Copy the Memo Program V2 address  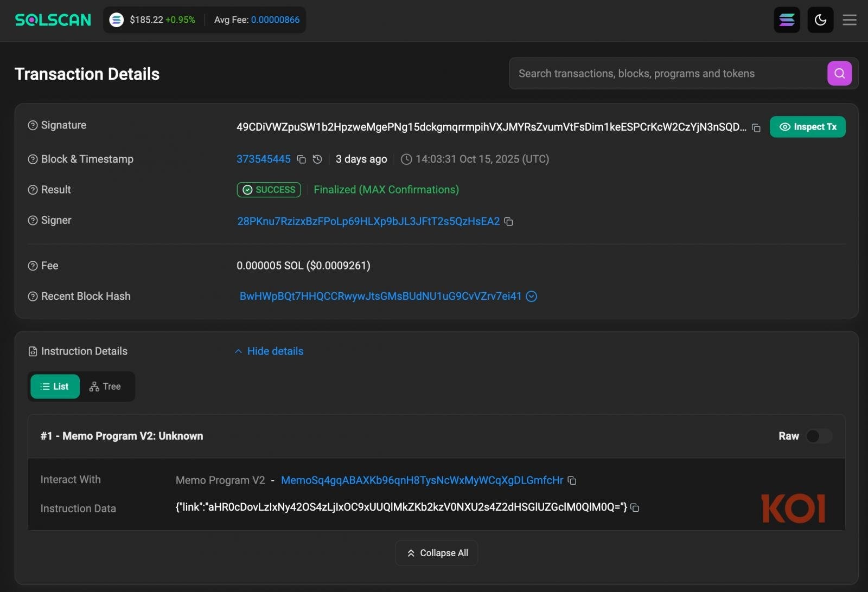pyautogui.click(x=572, y=481)
